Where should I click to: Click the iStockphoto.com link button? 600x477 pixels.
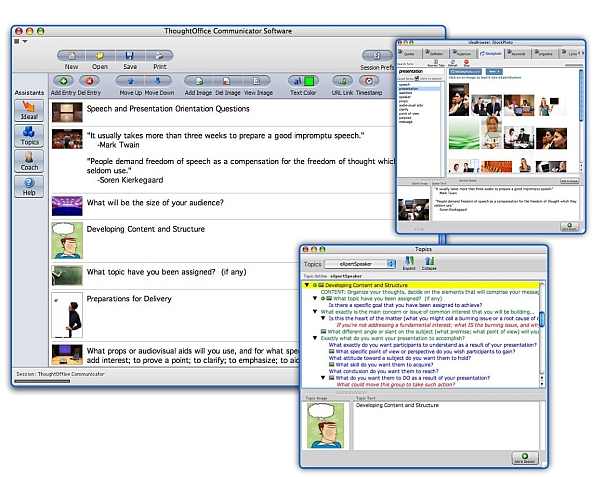point(465,72)
